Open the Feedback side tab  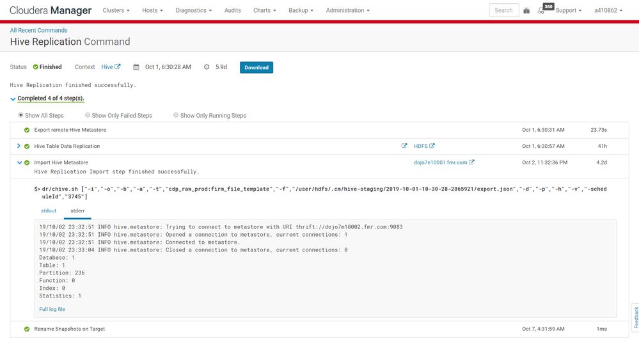click(635, 317)
